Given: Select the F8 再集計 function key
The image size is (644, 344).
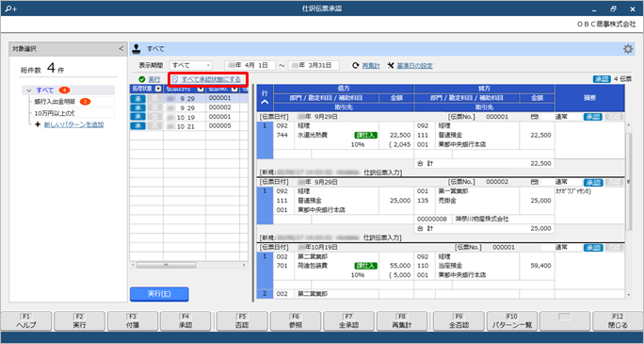Looking at the screenshot, I should (402, 321).
